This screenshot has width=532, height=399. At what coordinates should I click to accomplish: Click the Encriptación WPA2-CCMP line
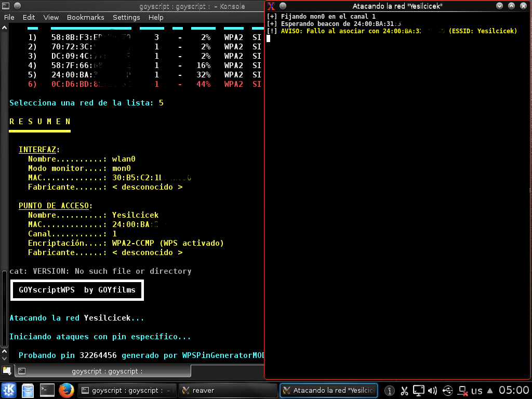coord(126,243)
